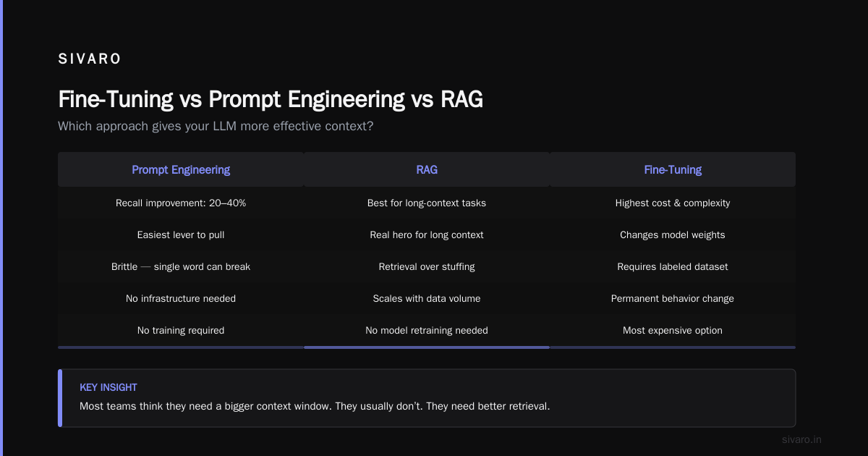Click 'No infrastructure needed' cell

tap(181, 298)
